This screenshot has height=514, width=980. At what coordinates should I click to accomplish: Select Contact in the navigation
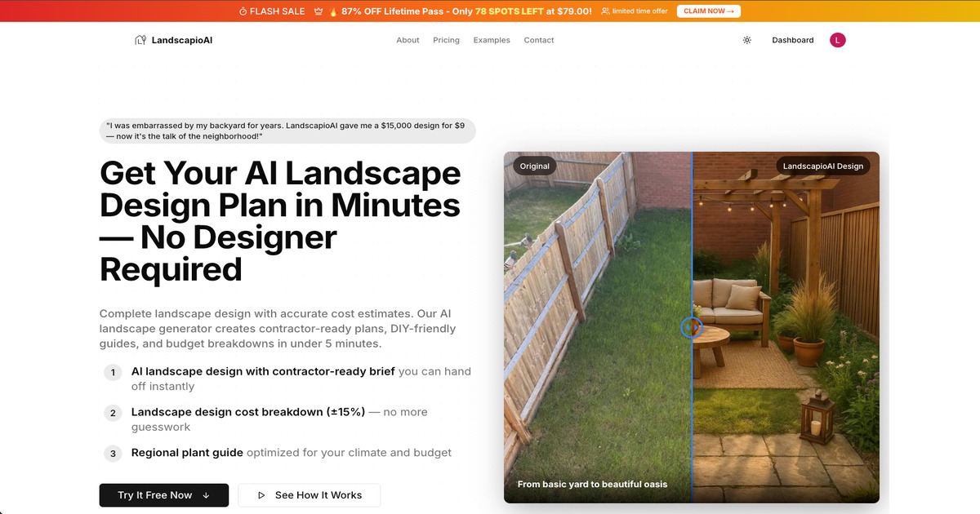click(539, 40)
